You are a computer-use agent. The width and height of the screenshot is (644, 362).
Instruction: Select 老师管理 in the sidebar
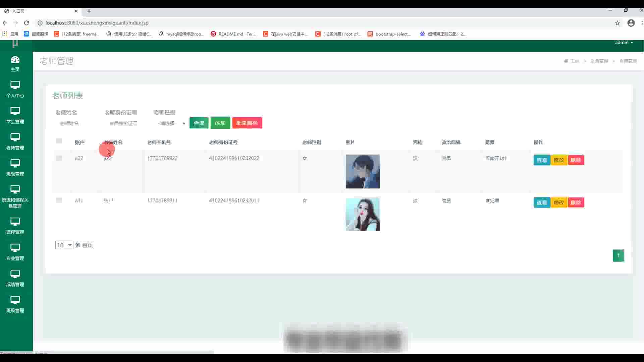click(15, 141)
